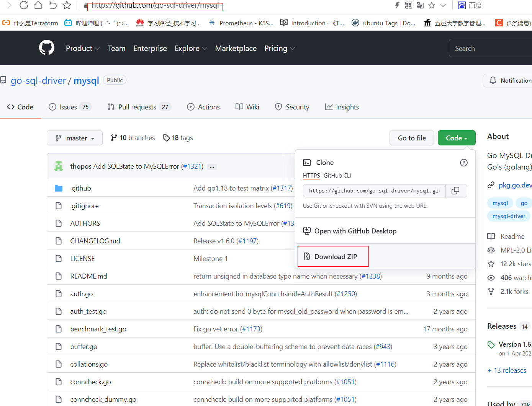Click the .github folder icon
This screenshot has width=532, height=406.
pyautogui.click(x=59, y=188)
